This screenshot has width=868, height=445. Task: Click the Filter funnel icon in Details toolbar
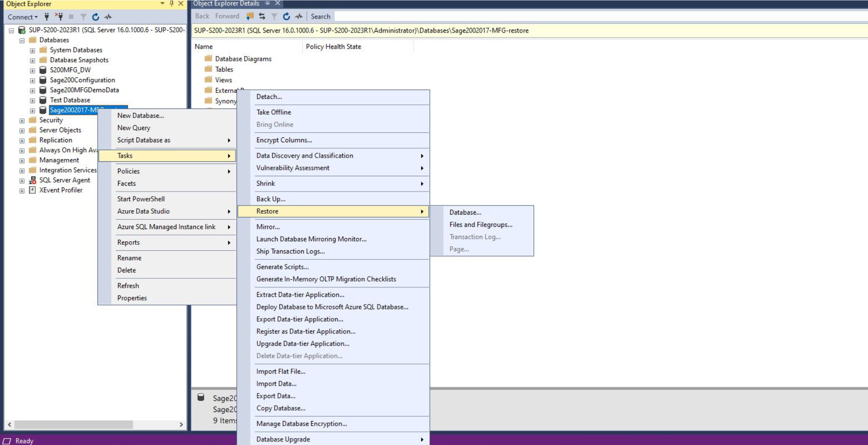point(274,16)
